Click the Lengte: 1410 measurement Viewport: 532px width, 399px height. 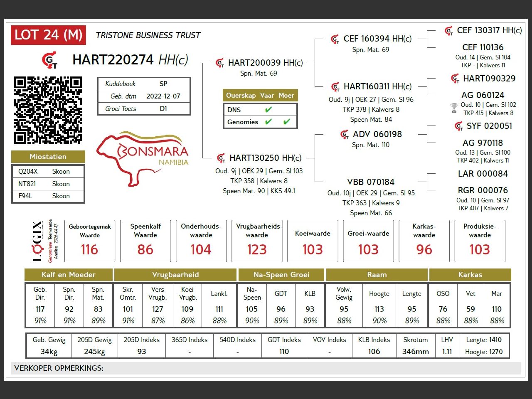coord(484,340)
